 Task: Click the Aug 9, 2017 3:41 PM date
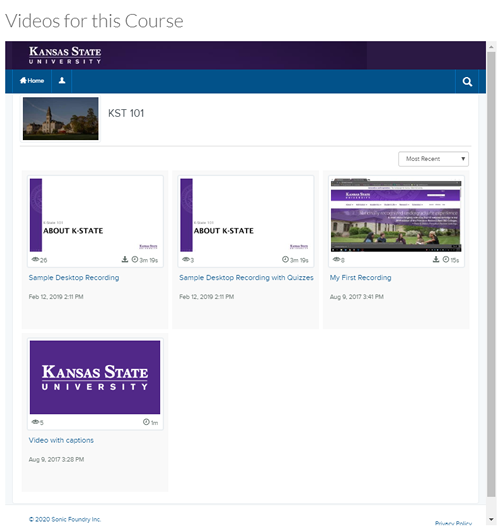point(357,297)
